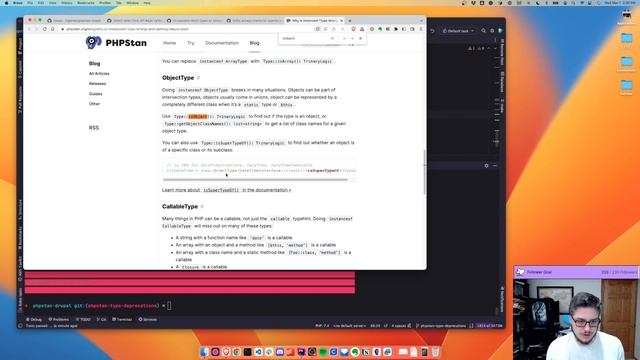Open the LF line separator selector

point(385,326)
